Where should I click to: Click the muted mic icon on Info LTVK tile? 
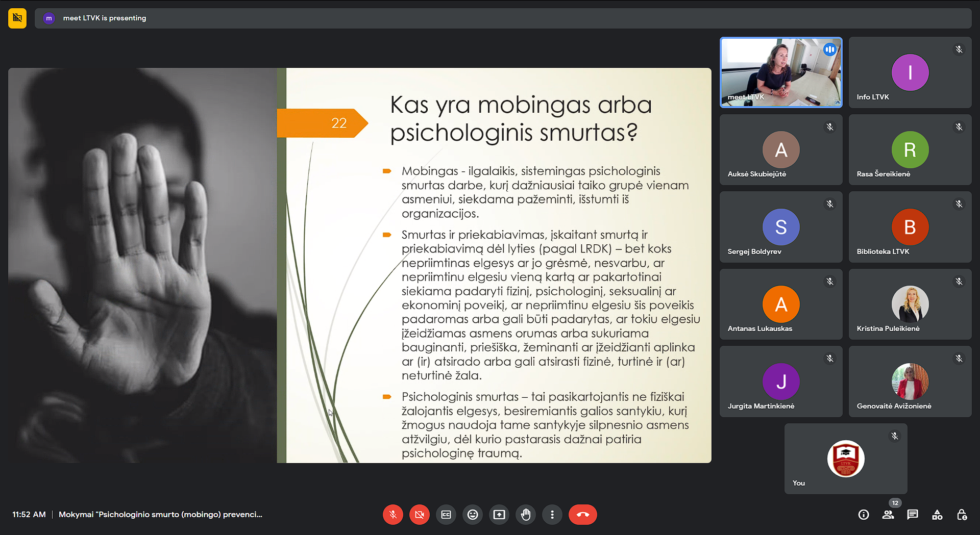(959, 49)
